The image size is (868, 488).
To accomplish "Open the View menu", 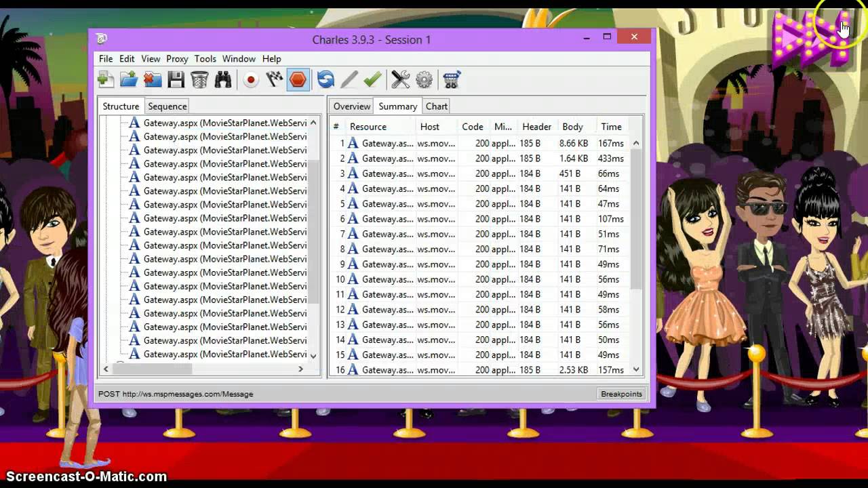I will click(151, 59).
